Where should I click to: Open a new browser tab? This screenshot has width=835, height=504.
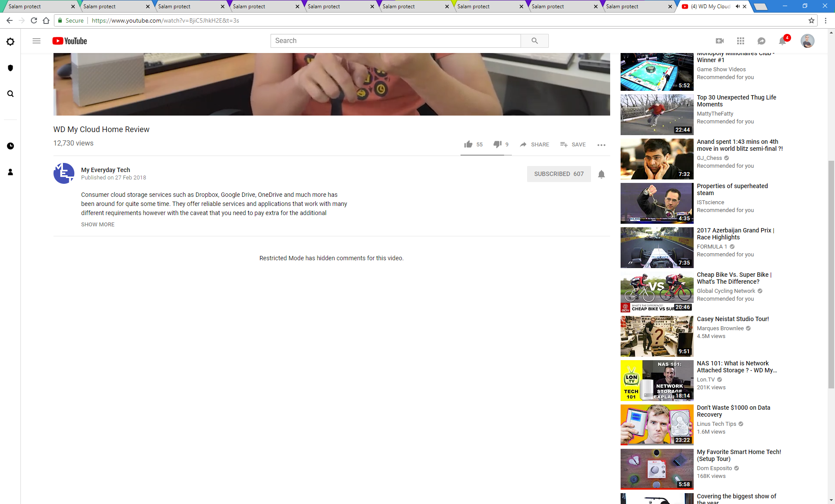[760, 7]
